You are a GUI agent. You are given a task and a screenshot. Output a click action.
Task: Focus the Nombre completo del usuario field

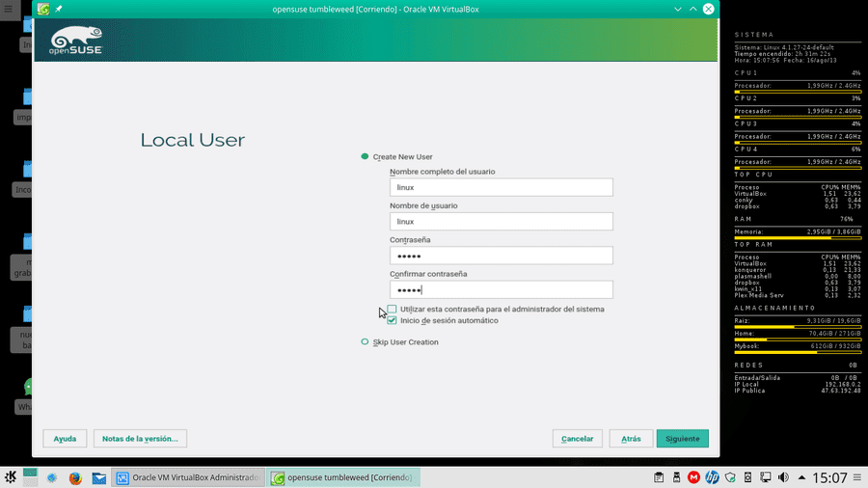coord(501,187)
